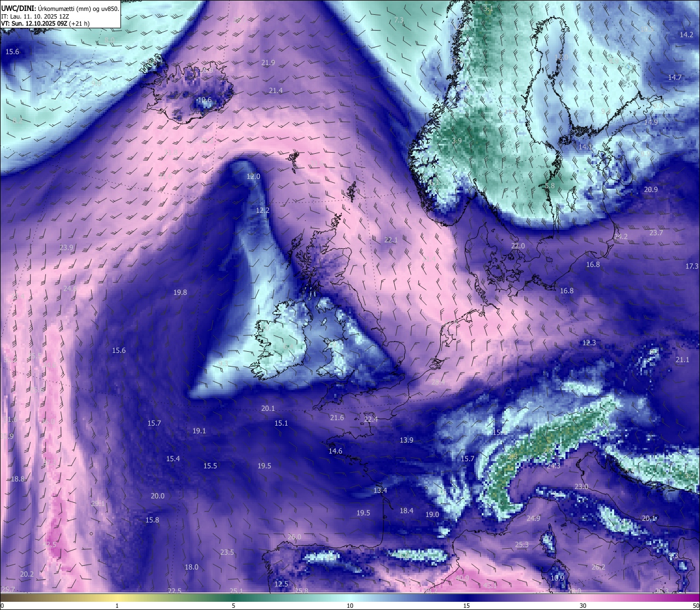Viewport: 700px width, 610px height.
Task: Click the 50 tick on the color legend
Action: pyautogui.click(x=696, y=606)
